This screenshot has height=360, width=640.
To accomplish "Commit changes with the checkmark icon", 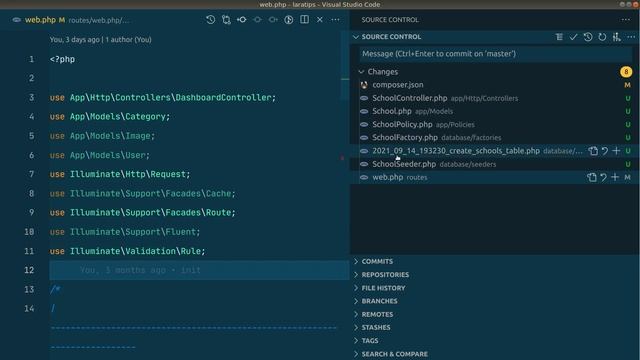I will pos(573,37).
